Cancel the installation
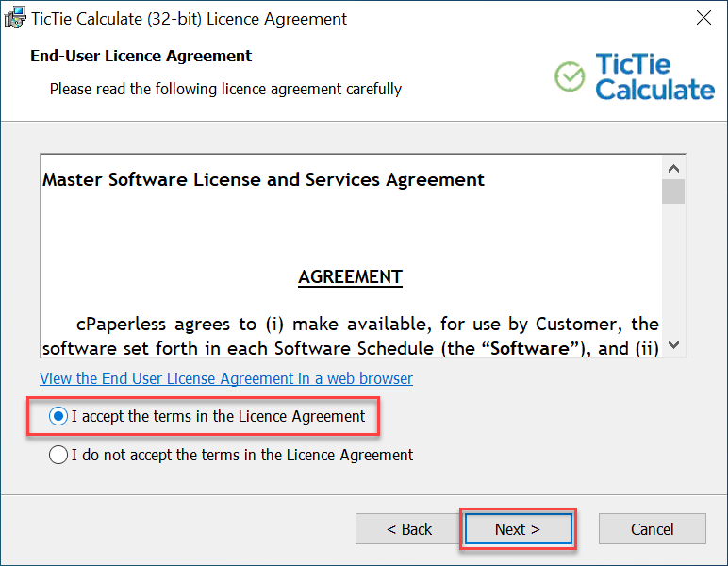 tap(653, 529)
